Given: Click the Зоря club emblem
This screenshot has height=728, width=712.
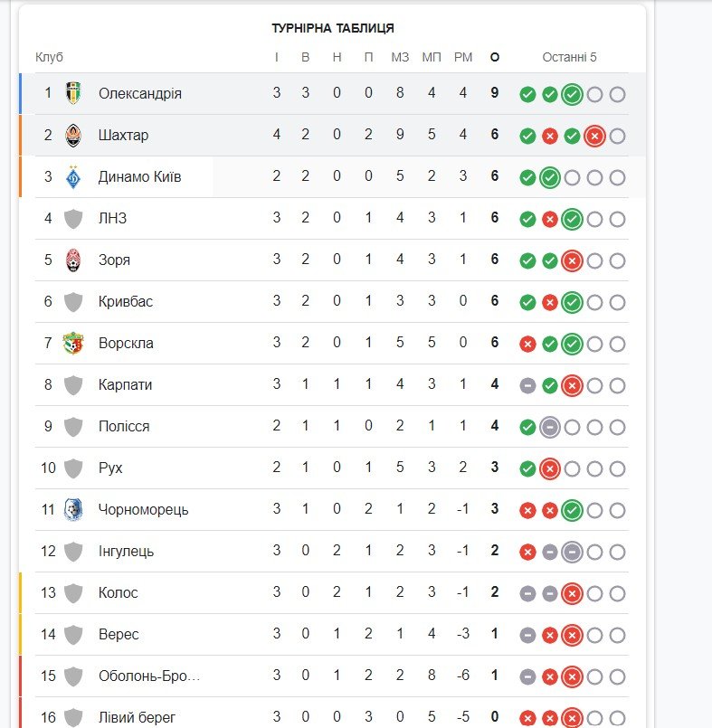Looking at the screenshot, I should 73,260.
